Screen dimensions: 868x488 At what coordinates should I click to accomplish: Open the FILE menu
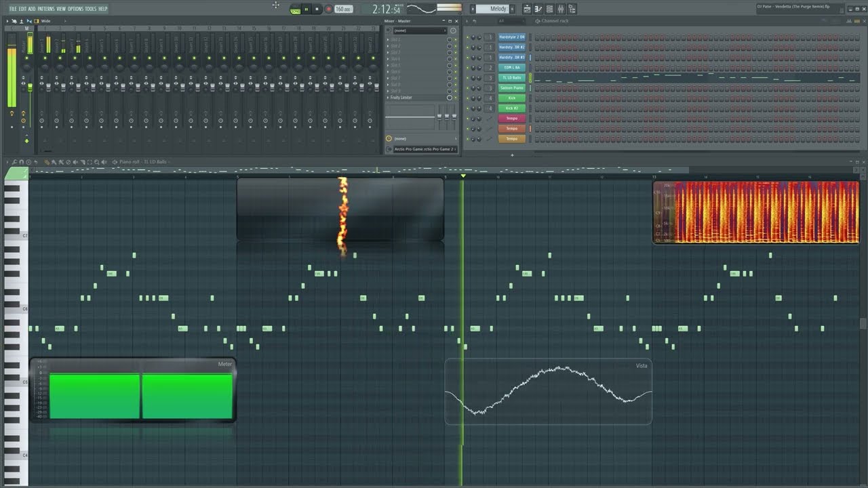point(13,9)
